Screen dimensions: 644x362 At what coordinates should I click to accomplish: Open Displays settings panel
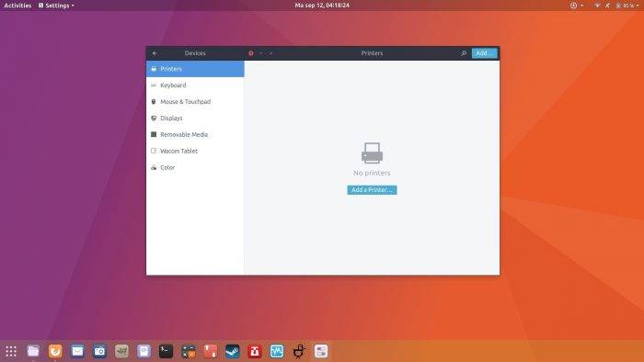[x=195, y=119]
